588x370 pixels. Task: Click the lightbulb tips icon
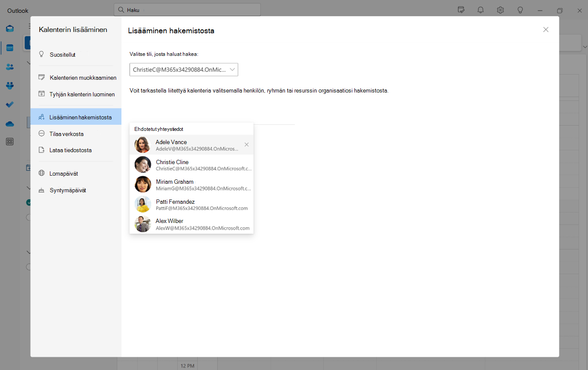tap(520, 10)
